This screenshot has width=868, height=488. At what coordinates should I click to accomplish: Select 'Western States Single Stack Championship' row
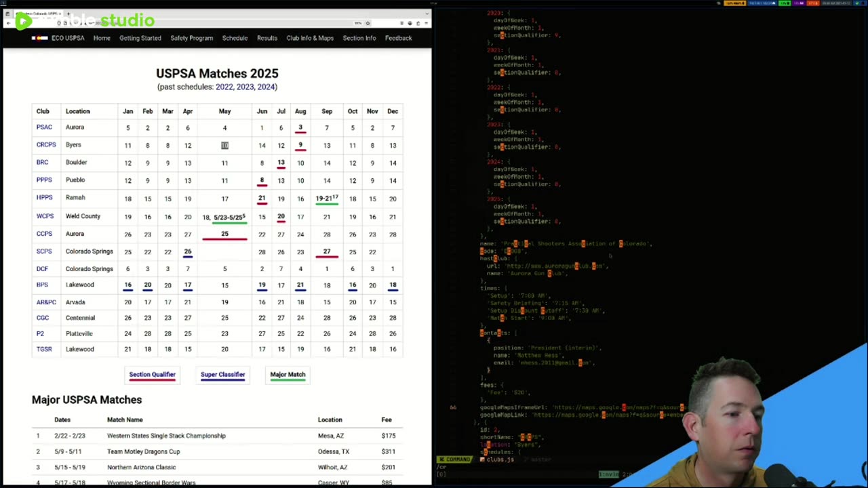[x=217, y=436]
